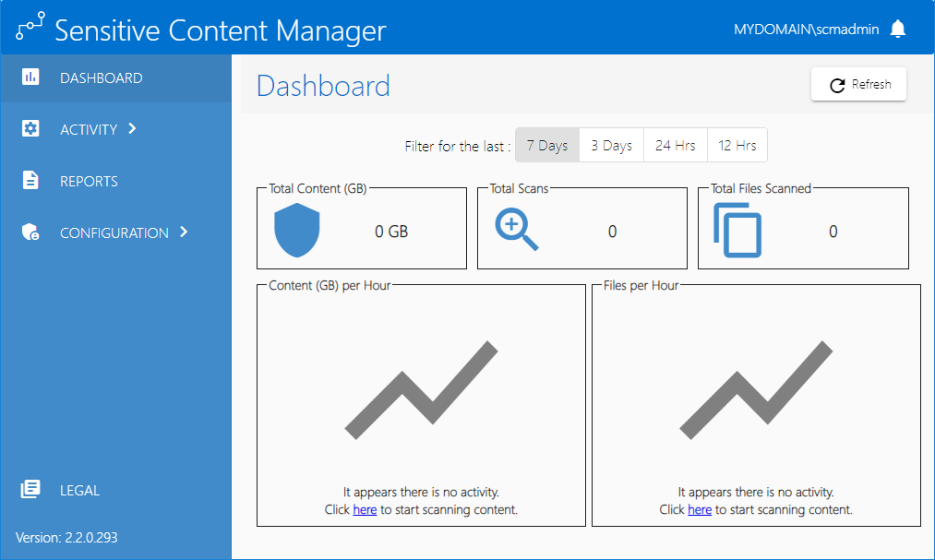Click 'It appears there is no activity.' in Content panel
Image resolution: width=935 pixels, height=560 pixels.
421,492
